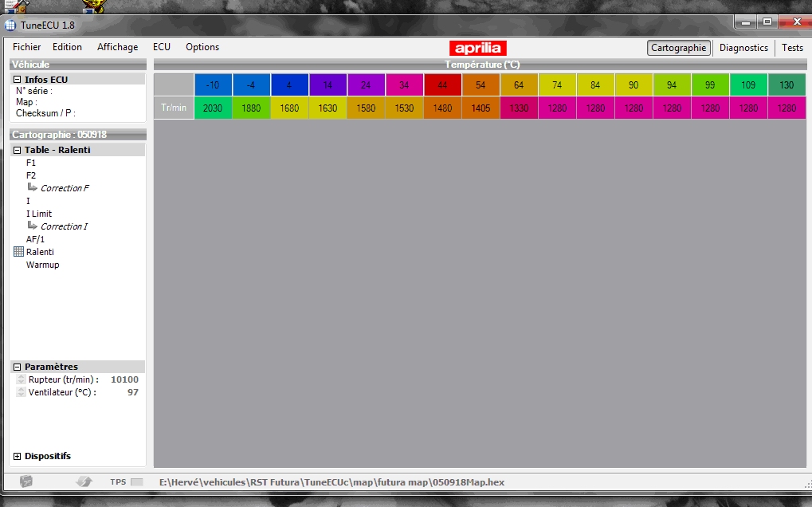Collapse the Table - Ralenti tree
This screenshot has height=507, width=812.
[x=17, y=150]
